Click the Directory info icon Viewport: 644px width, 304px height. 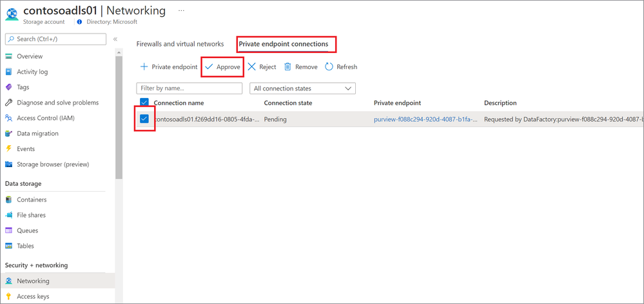(79, 22)
